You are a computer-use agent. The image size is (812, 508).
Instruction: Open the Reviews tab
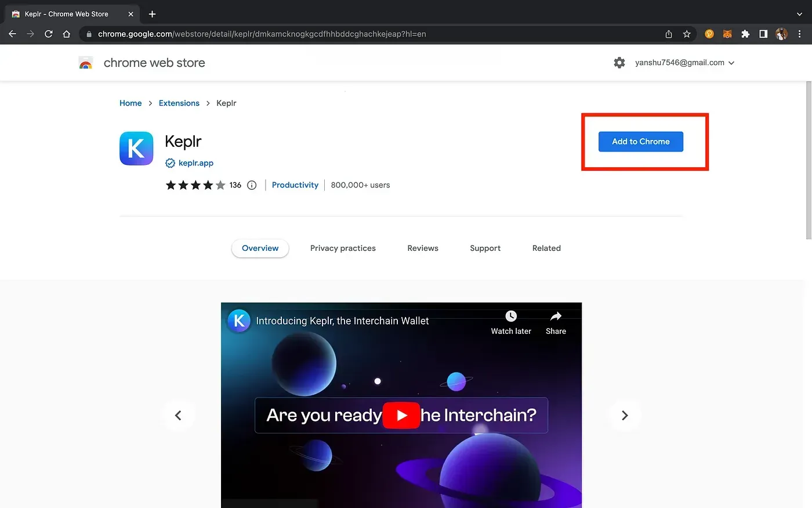click(x=423, y=248)
